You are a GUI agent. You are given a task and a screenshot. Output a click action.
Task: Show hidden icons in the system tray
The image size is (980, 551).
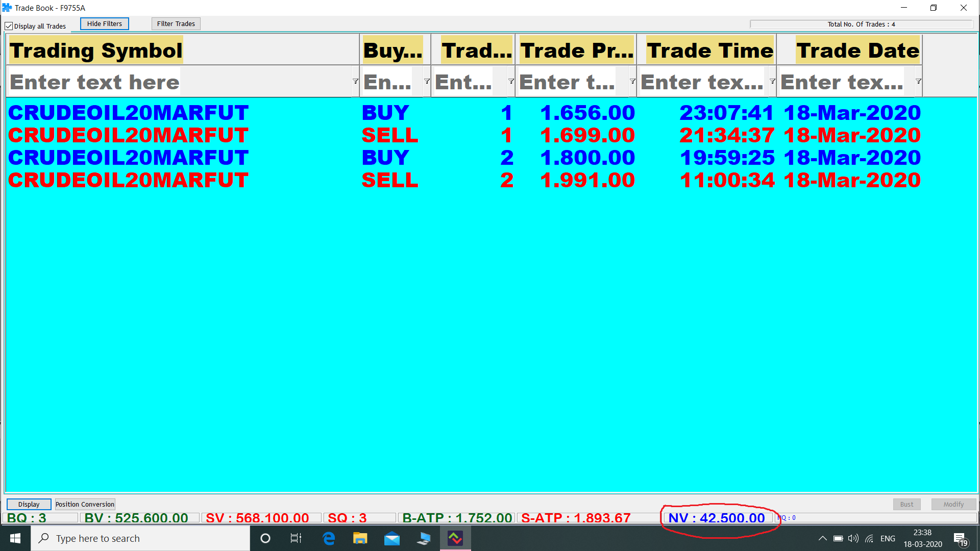pyautogui.click(x=822, y=538)
